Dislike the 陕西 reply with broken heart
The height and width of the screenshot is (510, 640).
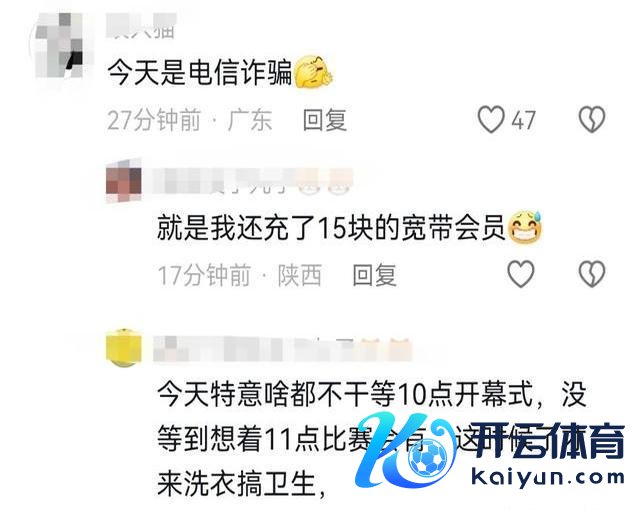click(592, 274)
